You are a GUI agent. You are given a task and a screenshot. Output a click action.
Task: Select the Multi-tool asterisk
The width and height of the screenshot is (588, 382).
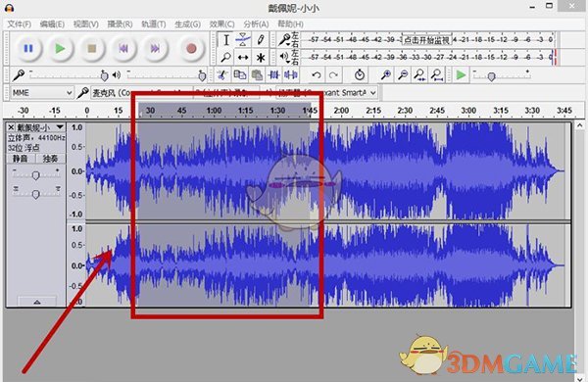click(x=261, y=57)
